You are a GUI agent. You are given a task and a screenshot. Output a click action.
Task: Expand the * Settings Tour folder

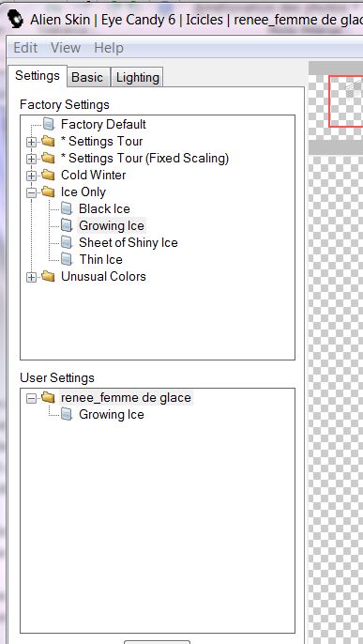31,143
